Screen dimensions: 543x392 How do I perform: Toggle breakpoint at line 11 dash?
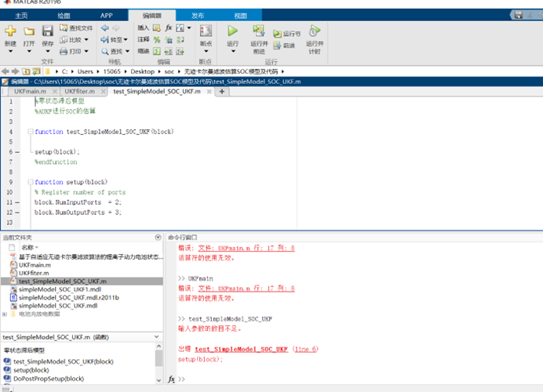point(17,202)
